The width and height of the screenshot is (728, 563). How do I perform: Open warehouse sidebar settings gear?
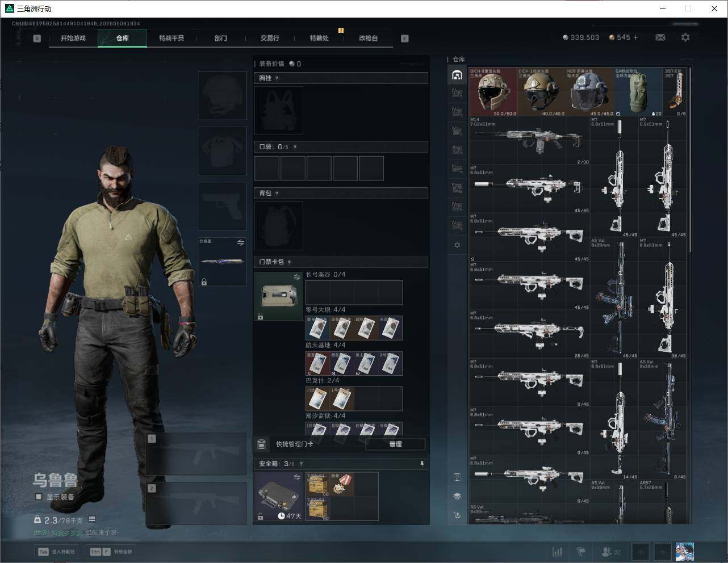(x=457, y=245)
